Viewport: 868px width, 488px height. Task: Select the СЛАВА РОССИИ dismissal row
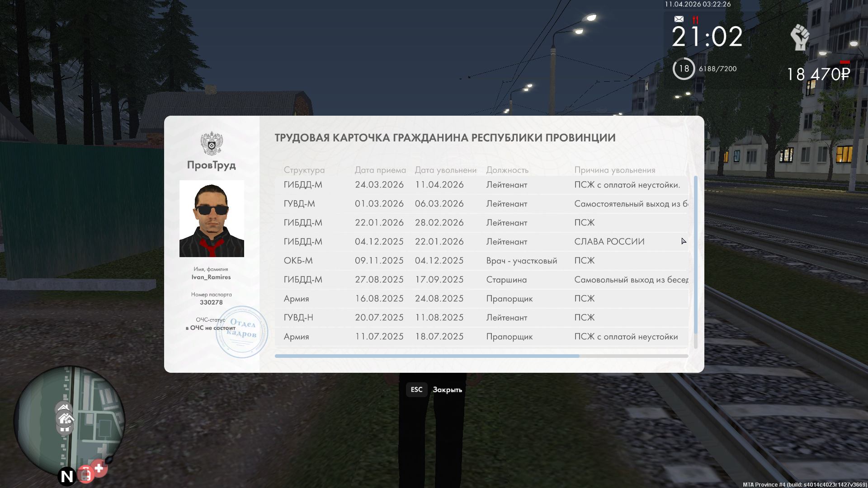[481, 242]
